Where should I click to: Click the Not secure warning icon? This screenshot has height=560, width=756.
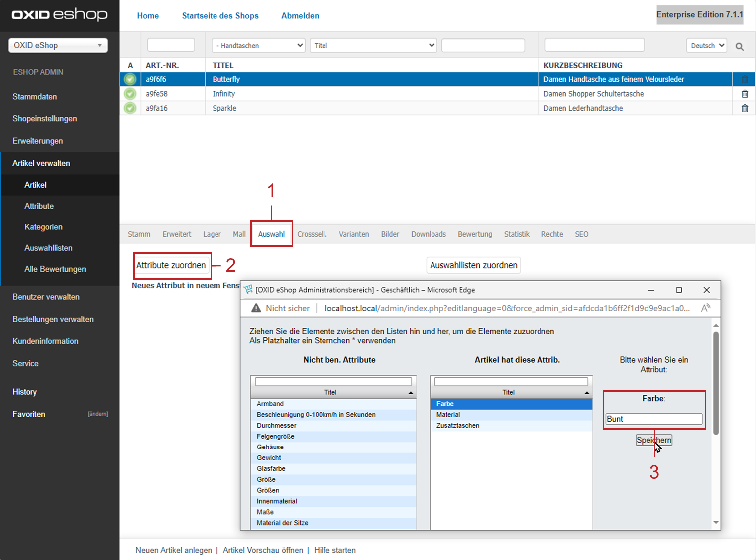point(256,308)
